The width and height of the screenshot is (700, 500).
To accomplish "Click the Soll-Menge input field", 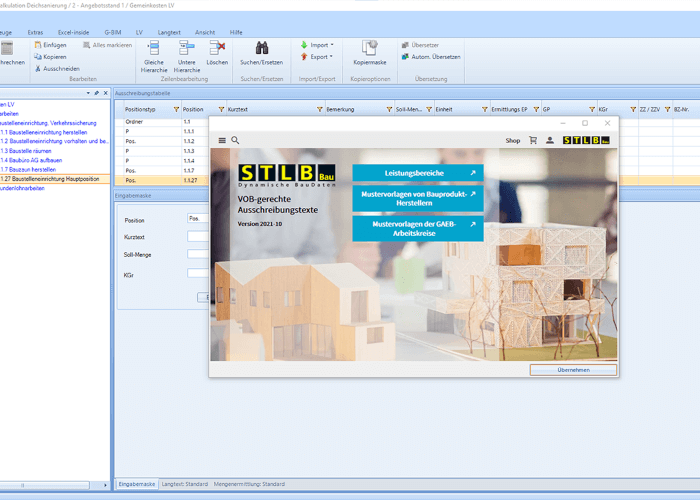I will 198,254.
